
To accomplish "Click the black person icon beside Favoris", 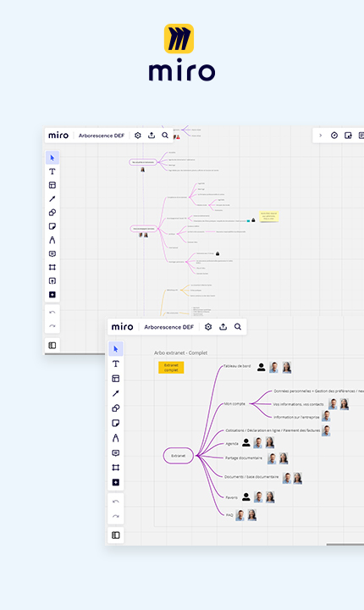I will [x=245, y=496].
